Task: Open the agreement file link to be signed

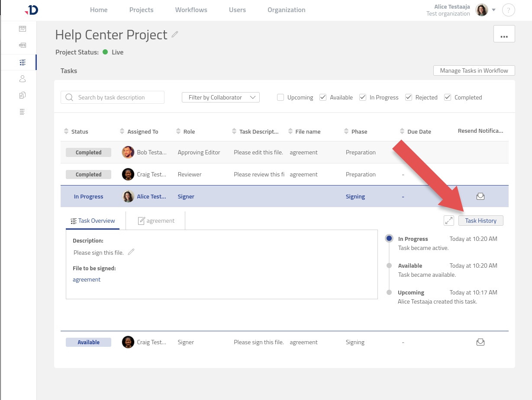Action: pos(87,279)
